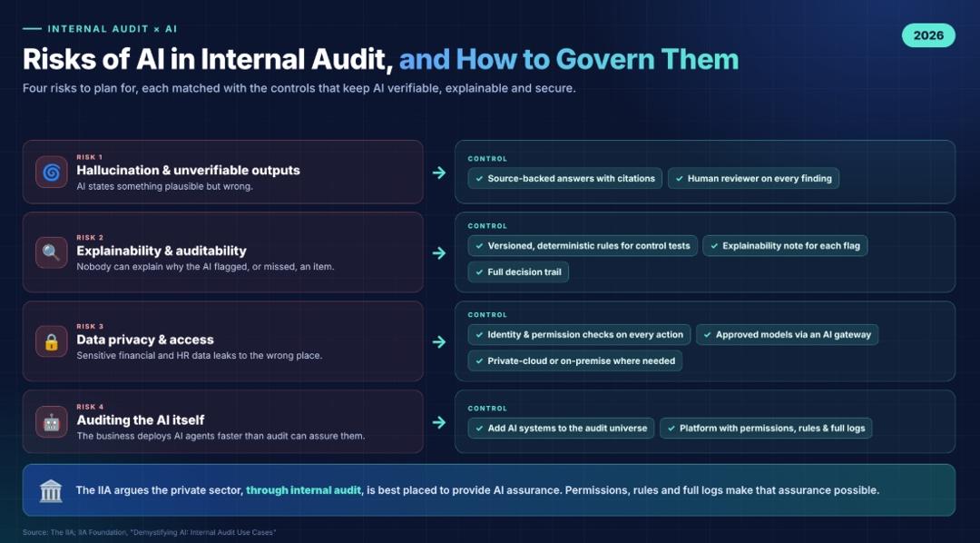Click the 'Hallucination & unverifiable outputs' heading
Viewport: 980px width, 543px height.
(188, 170)
